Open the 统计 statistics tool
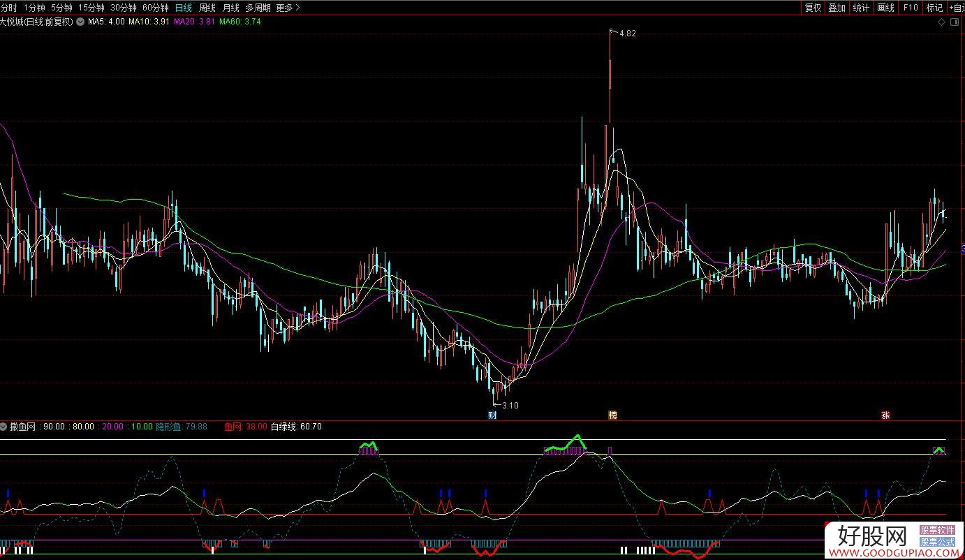This screenshot has width=965, height=560. pos(861,8)
